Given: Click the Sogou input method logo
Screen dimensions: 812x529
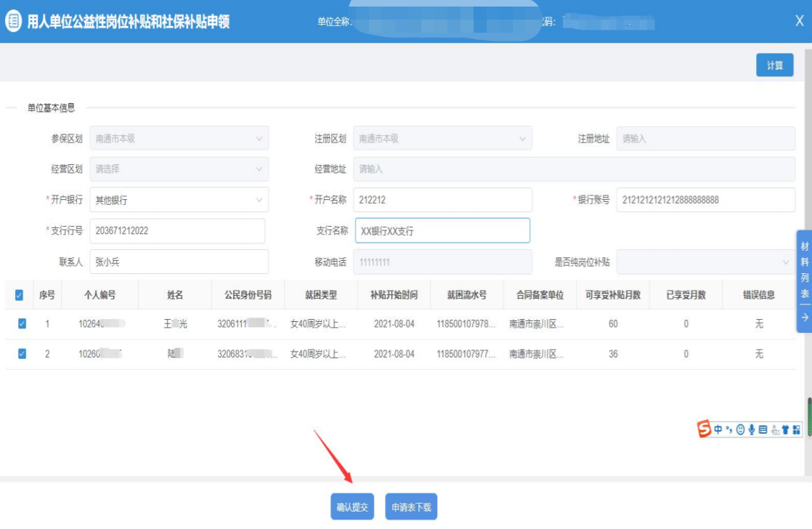Looking at the screenshot, I should (x=704, y=429).
